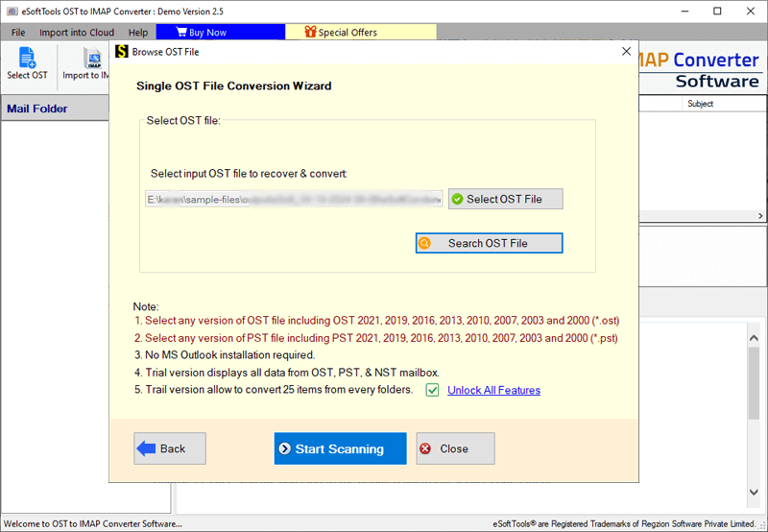The height and width of the screenshot is (532, 768).
Task: Click the Mail Folder panel header
Action: click(55, 109)
